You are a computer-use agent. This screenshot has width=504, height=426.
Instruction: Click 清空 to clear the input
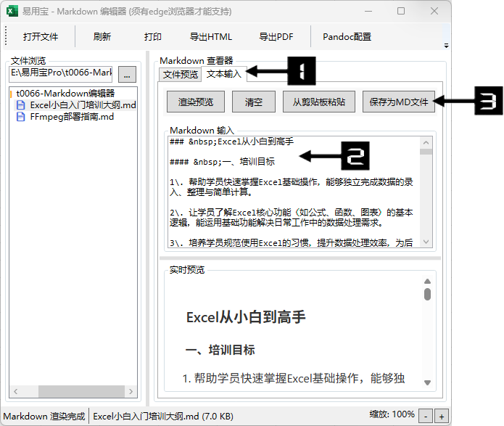[x=254, y=102]
